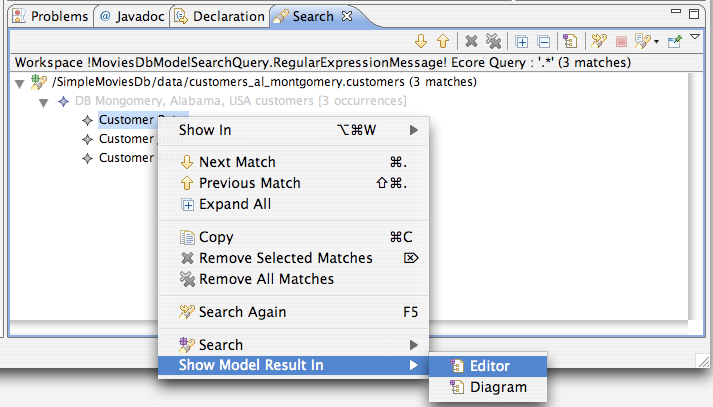Minimize the Search view panel
Viewport: 713px width, 407px height.
tap(676, 11)
